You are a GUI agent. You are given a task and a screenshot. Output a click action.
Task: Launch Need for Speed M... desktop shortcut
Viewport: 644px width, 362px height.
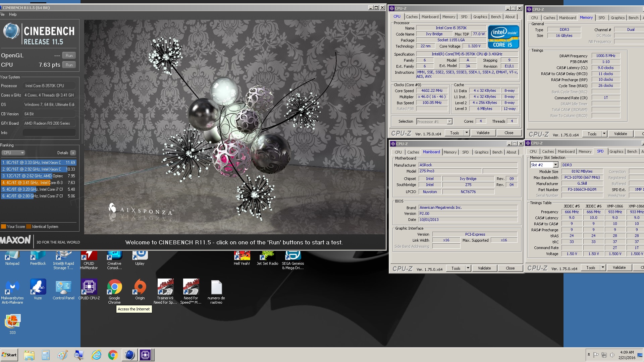click(x=191, y=292)
